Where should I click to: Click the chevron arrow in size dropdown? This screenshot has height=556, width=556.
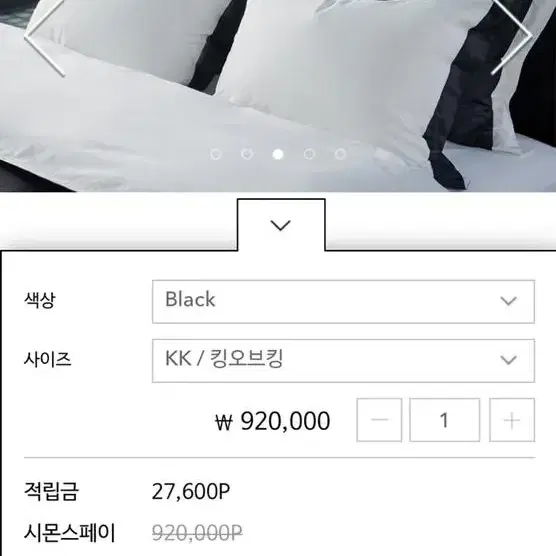[x=508, y=360]
